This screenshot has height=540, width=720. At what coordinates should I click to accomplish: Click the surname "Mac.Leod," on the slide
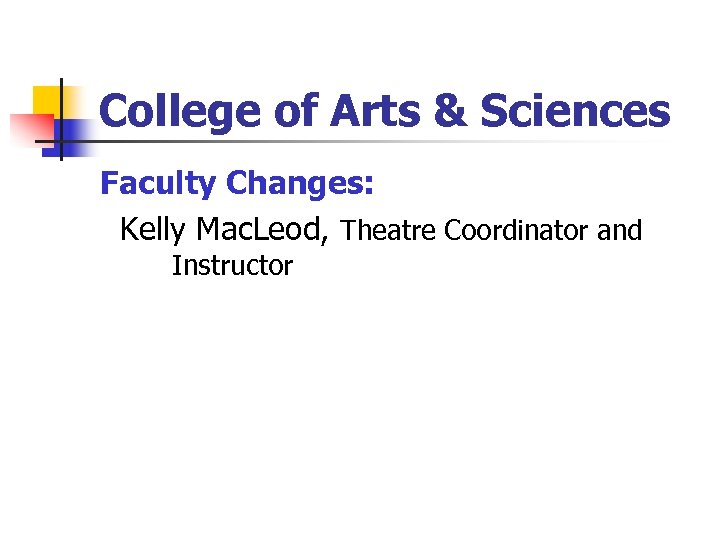tap(263, 231)
